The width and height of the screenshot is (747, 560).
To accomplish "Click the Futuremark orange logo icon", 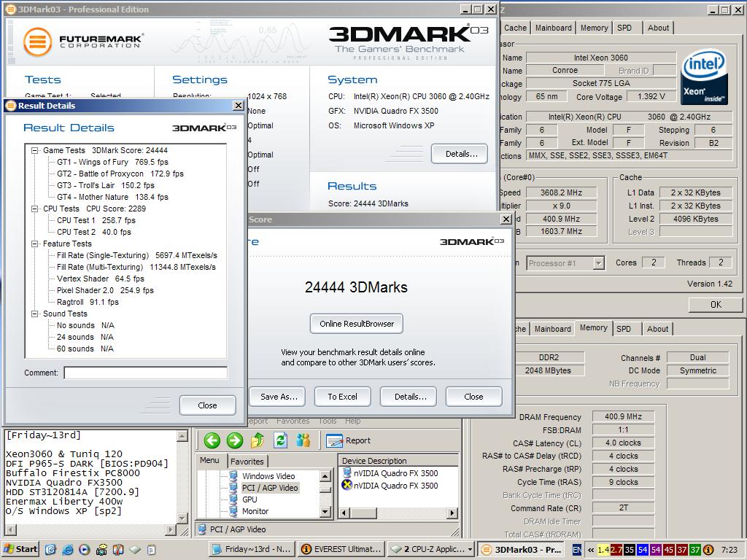I will coord(38,42).
